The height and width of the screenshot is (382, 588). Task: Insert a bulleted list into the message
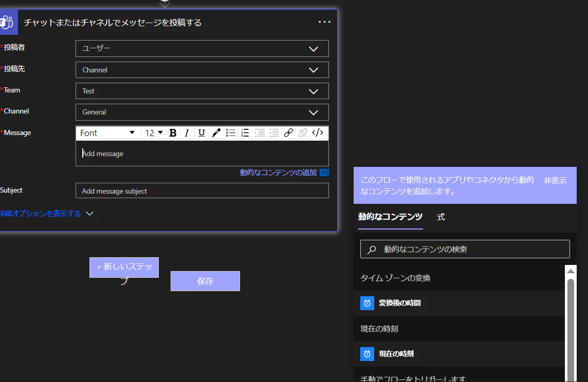point(230,132)
